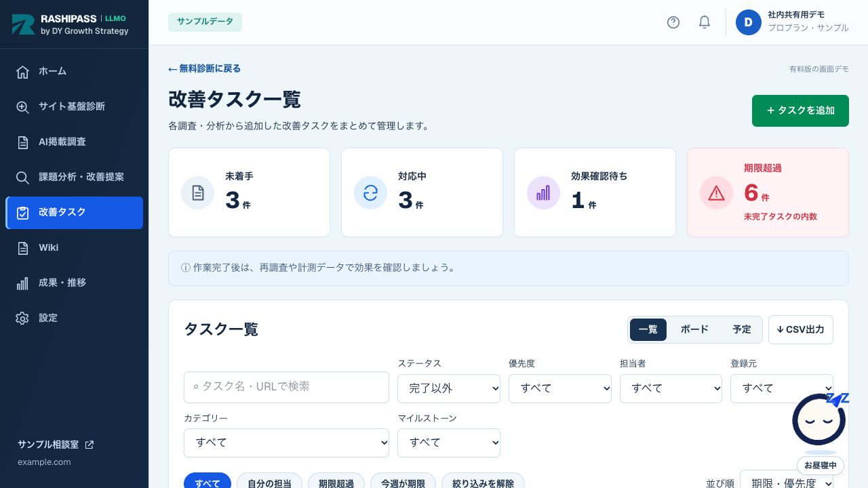Open the サイト基盤診断 sidebar item
This screenshot has height=488, width=868.
point(74,106)
